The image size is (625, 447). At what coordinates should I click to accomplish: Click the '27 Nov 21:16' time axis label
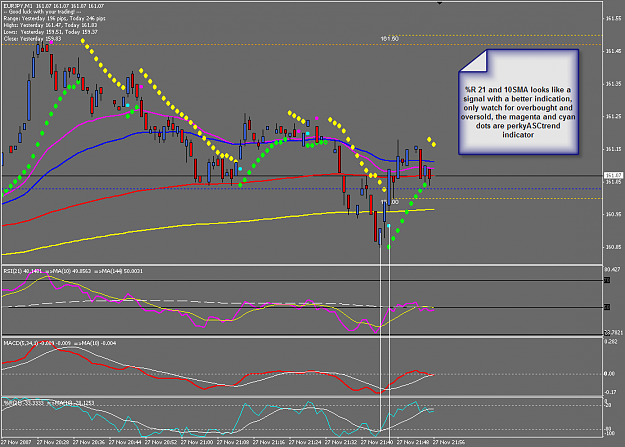coord(269,442)
